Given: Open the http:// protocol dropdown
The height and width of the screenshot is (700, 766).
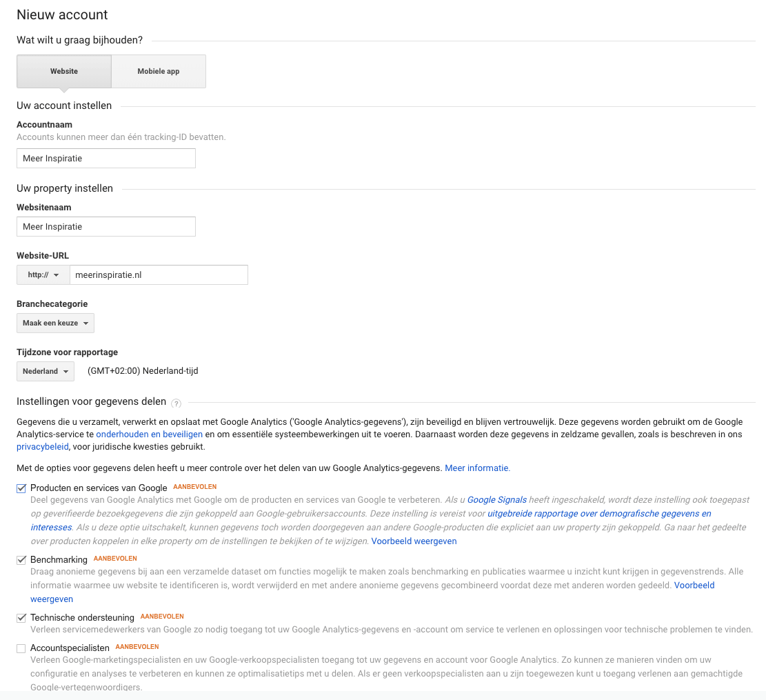Looking at the screenshot, I should 43,274.
